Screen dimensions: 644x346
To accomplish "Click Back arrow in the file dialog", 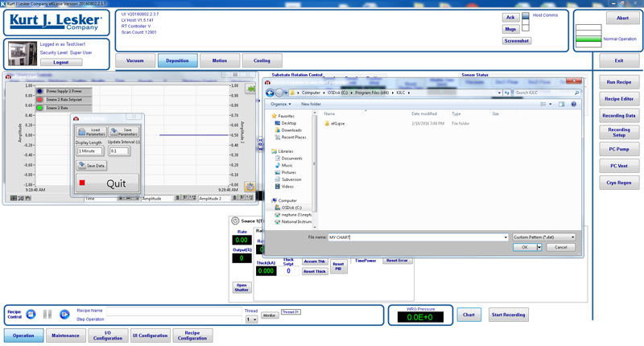I will pyautogui.click(x=270, y=93).
